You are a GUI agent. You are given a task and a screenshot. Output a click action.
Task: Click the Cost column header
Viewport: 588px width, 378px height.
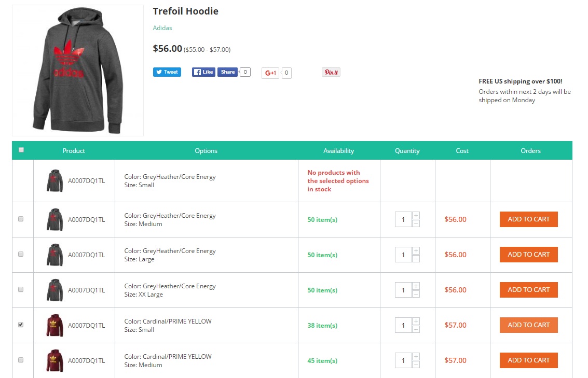coord(462,150)
